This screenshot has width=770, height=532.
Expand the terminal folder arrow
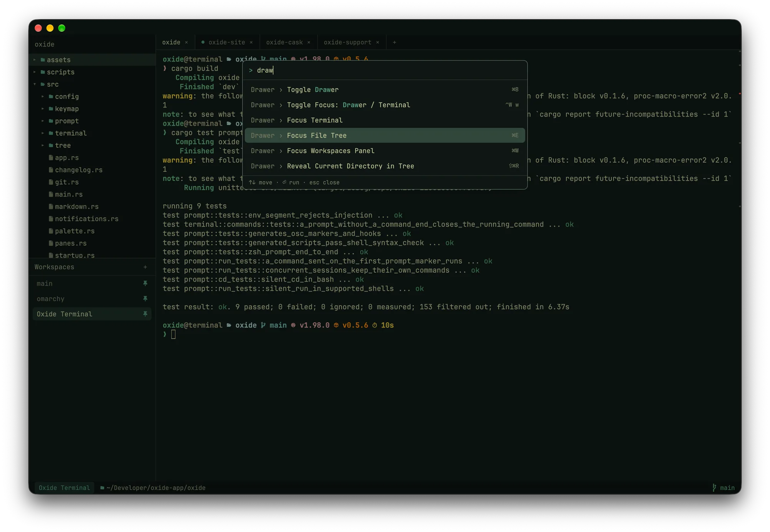tap(43, 133)
